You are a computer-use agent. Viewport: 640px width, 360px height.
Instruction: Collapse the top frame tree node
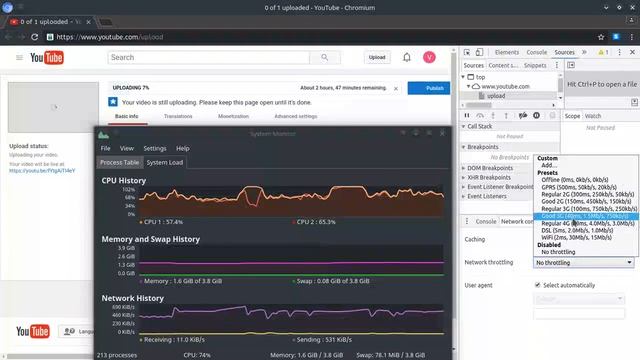(x=463, y=77)
